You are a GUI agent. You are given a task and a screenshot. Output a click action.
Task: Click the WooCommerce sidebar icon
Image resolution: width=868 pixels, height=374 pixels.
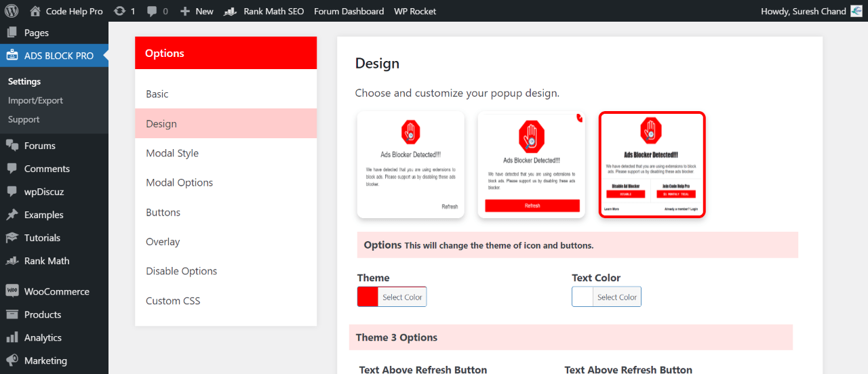click(x=12, y=291)
